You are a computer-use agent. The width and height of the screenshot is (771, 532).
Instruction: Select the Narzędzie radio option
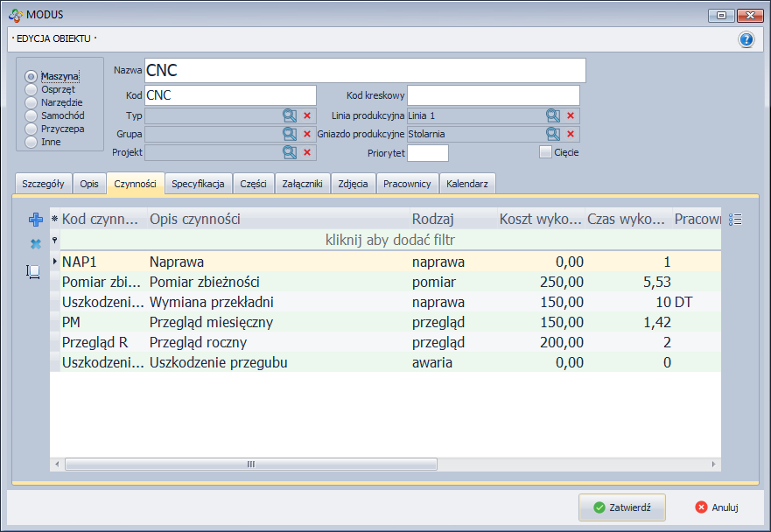(32, 102)
